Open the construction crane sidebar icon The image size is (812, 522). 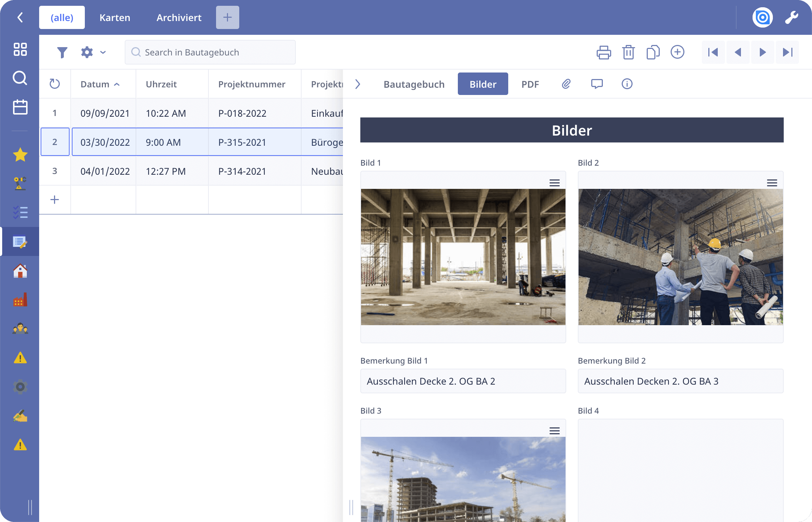coord(20,183)
